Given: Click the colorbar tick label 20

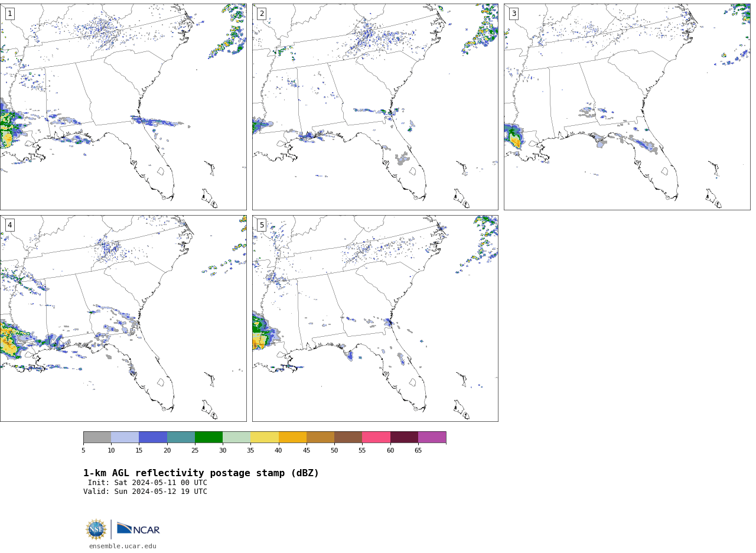Looking at the screenshot, I should click(167, 450).
